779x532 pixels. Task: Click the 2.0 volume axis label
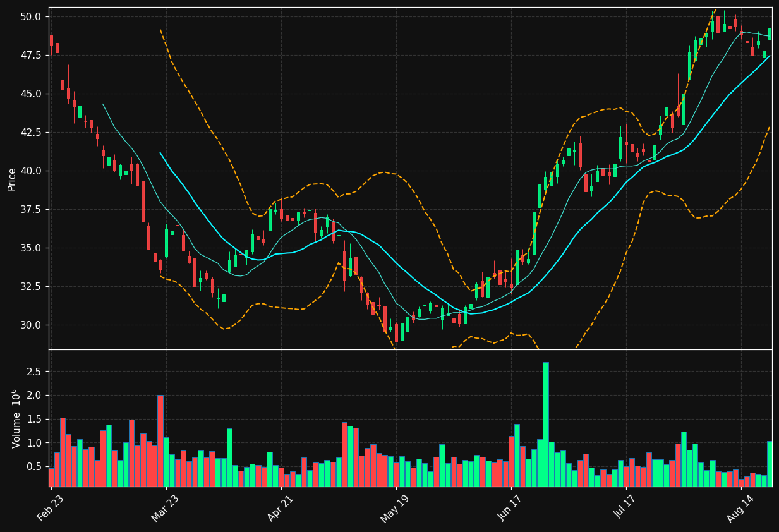[x=35, y=396]
